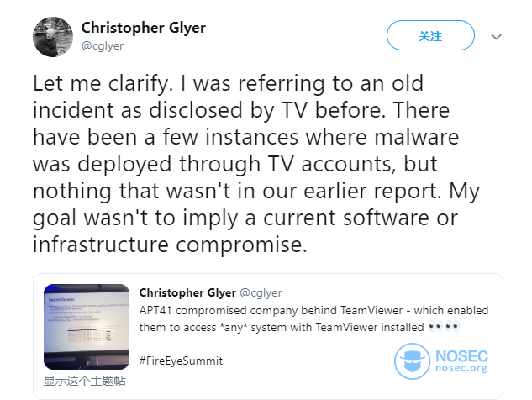Expand the tweet options chevron
The width and height of the screenshot is (532, 400).
click(497, 37)
